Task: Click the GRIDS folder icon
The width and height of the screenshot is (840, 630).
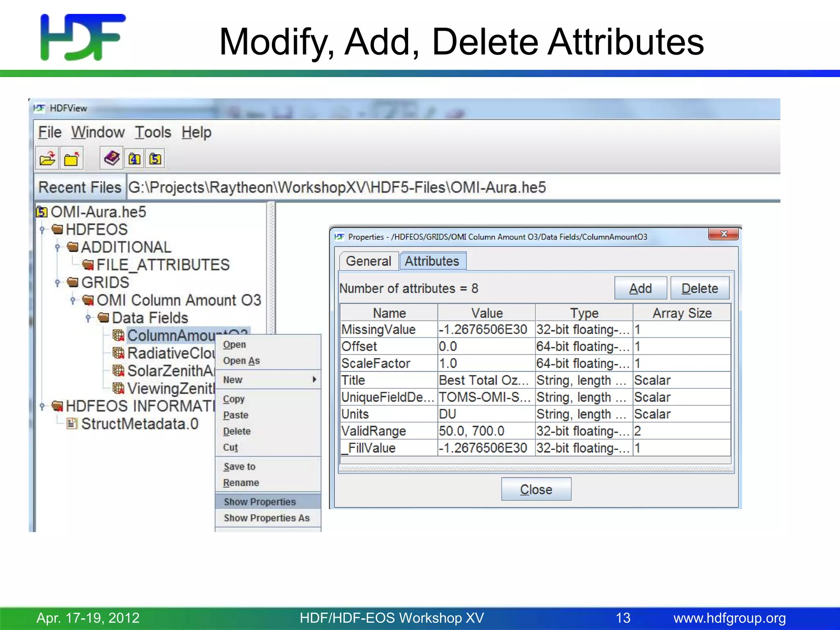Action: (x=73, y=283)
